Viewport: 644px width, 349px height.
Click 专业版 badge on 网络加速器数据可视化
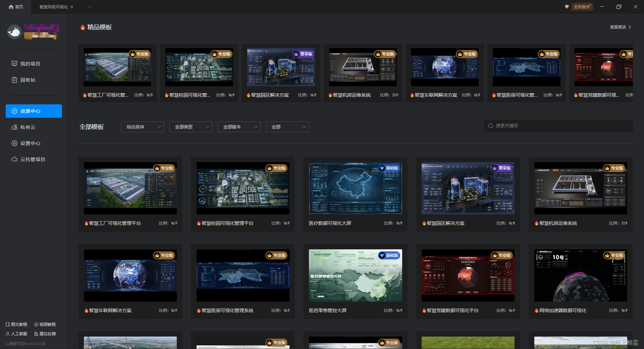coord(614,255)
